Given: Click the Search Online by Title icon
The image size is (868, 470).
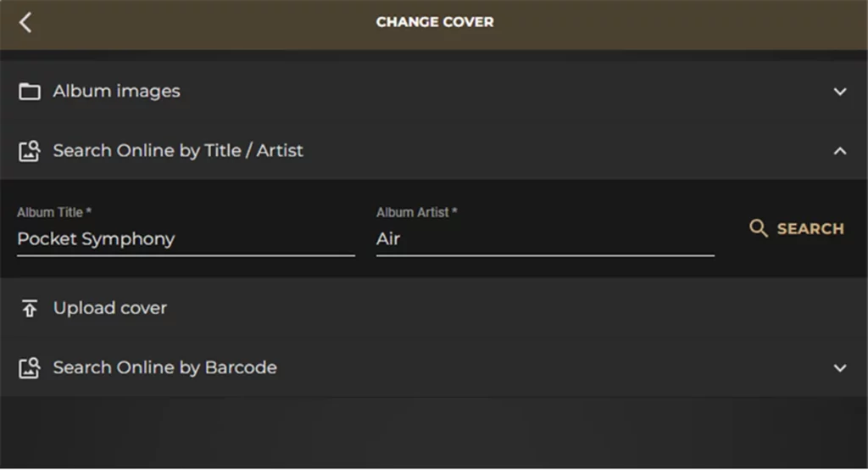Looking at the screenshot, I should pos(30,152).
